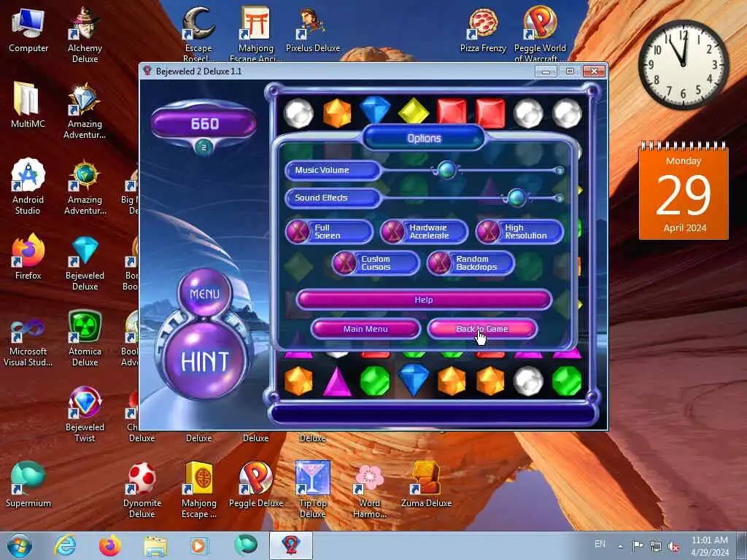747x560 pixels.
Task: Select Bejeweled Deluxe shortcut
Action: [85, 262]
